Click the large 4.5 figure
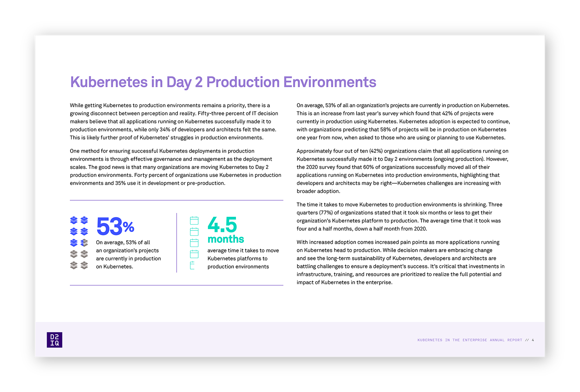Screen dimensions: 580x392 coord(222,225)
